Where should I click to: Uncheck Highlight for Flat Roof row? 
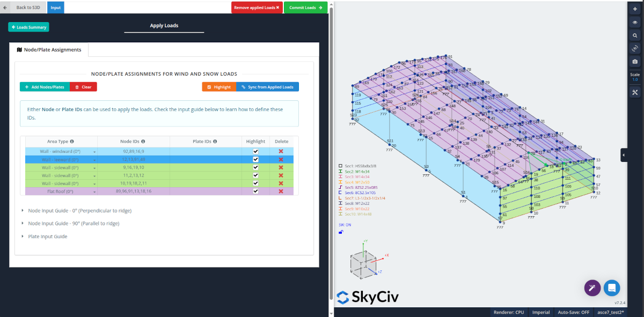[x=255, y=191]
